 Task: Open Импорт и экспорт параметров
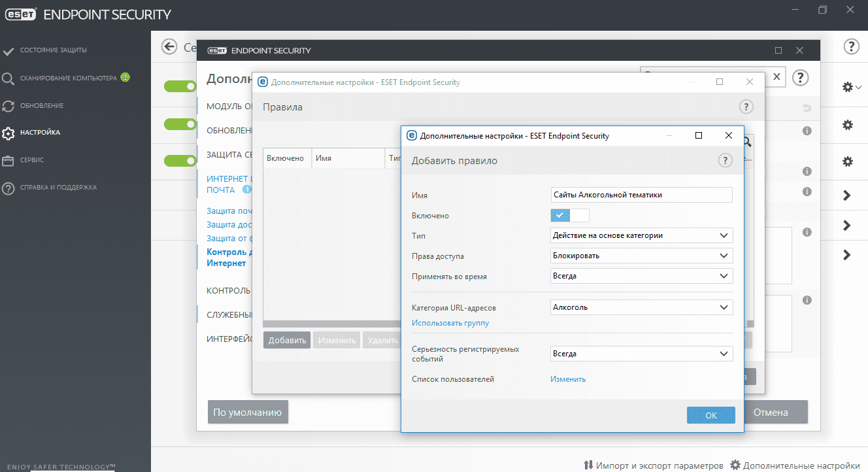point(653,465)
